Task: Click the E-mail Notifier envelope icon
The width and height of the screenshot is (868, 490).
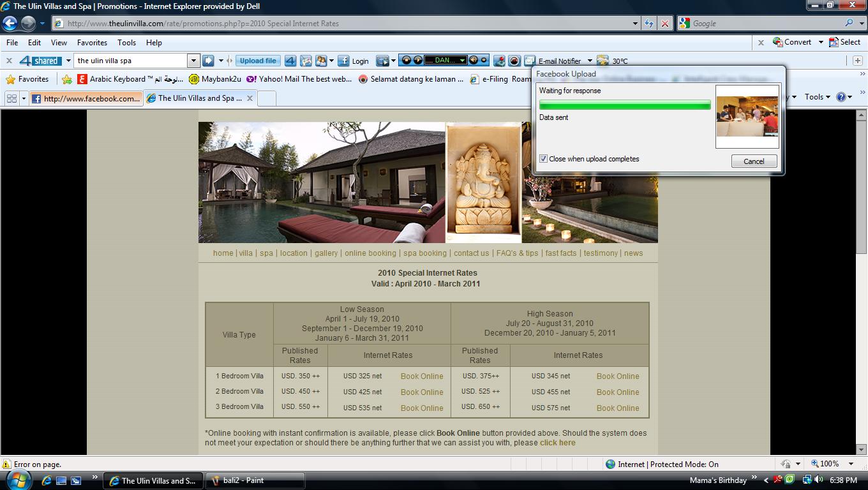Action: point(530,61)
